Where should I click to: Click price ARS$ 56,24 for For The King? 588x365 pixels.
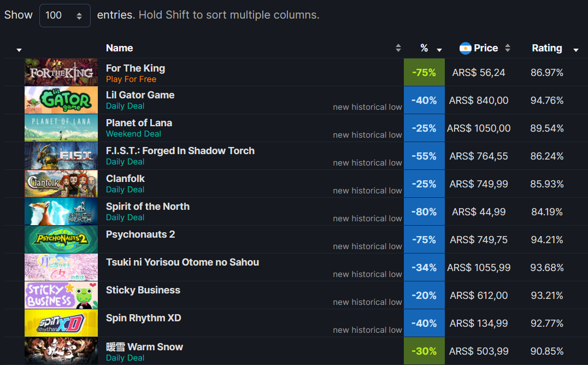(479, 73)
